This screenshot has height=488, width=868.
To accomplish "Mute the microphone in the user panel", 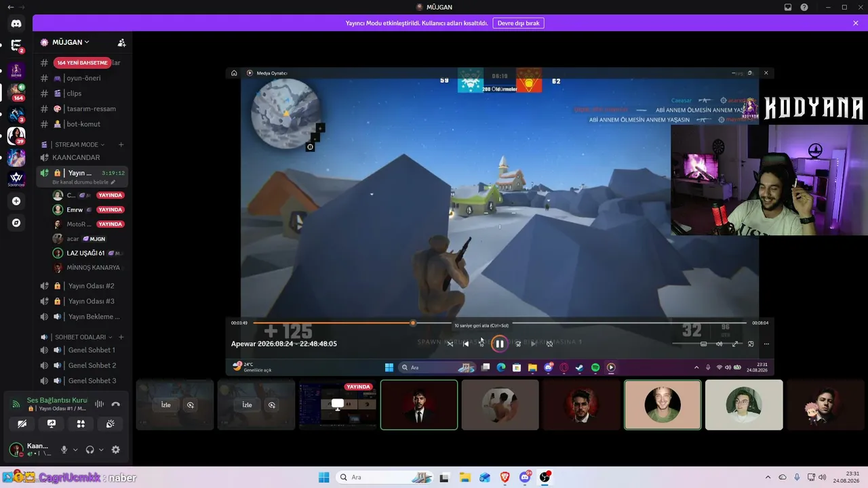I will (64, 449).
